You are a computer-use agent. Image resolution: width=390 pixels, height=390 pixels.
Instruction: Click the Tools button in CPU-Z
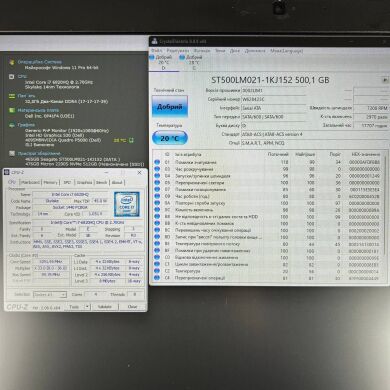(x=74, y=307)
